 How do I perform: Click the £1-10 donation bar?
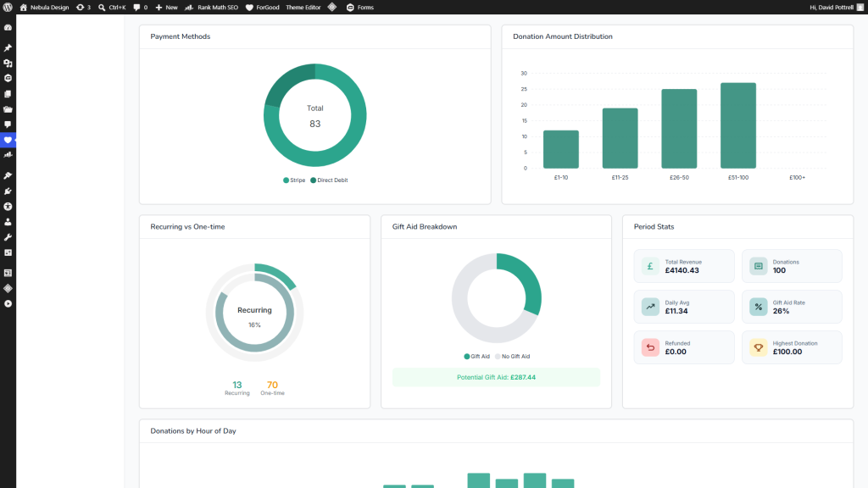[x=561, y=149]
